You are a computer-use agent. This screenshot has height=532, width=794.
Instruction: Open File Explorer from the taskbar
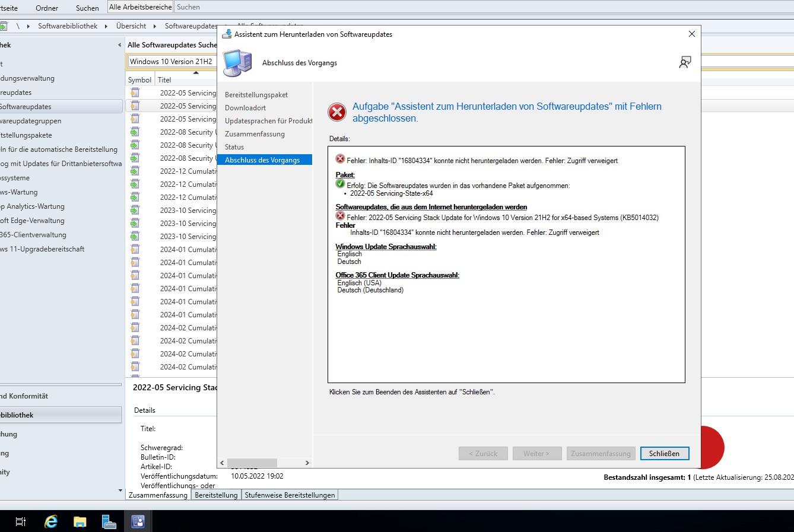point(80,521)
